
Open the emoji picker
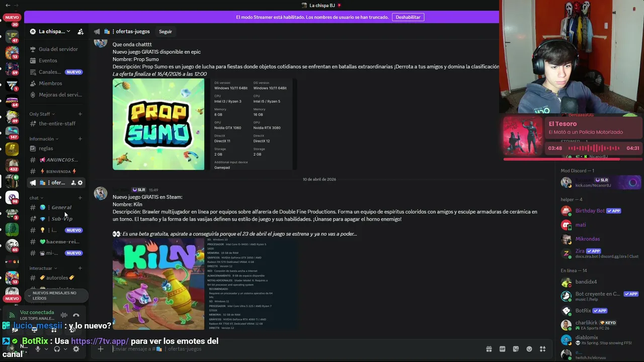point(529,349)
